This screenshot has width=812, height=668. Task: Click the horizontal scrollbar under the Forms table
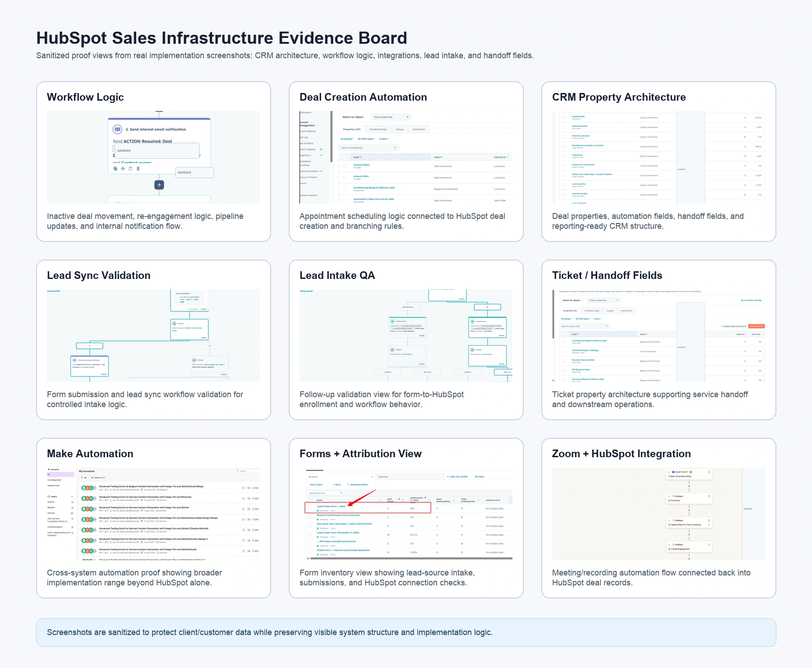pyautogui.click(x=411, y=558)
